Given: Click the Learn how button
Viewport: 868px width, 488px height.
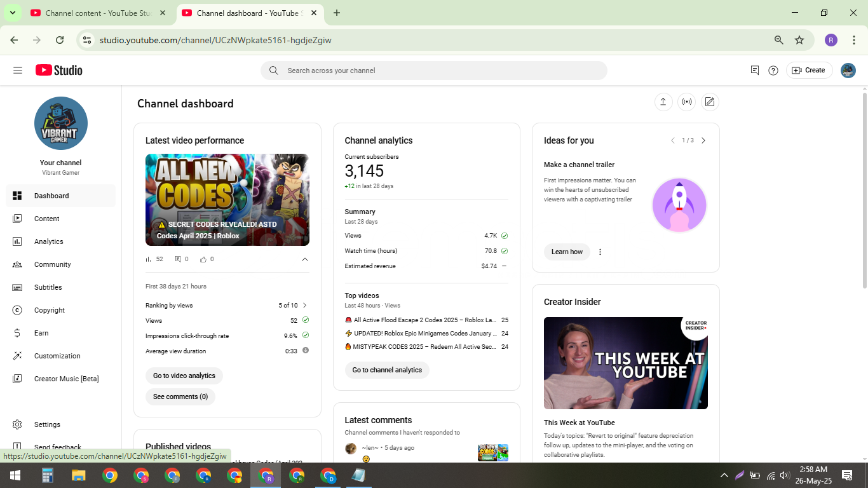Looking at the screenshot, I should coord(567,252).
